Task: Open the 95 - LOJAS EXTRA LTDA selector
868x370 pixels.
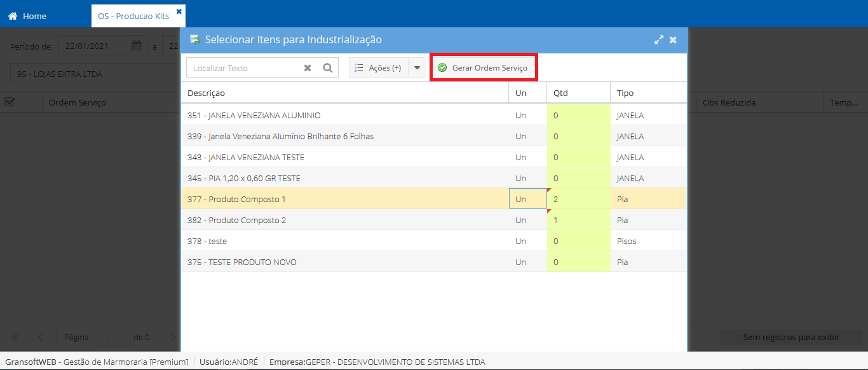Action: click(95, 74)
